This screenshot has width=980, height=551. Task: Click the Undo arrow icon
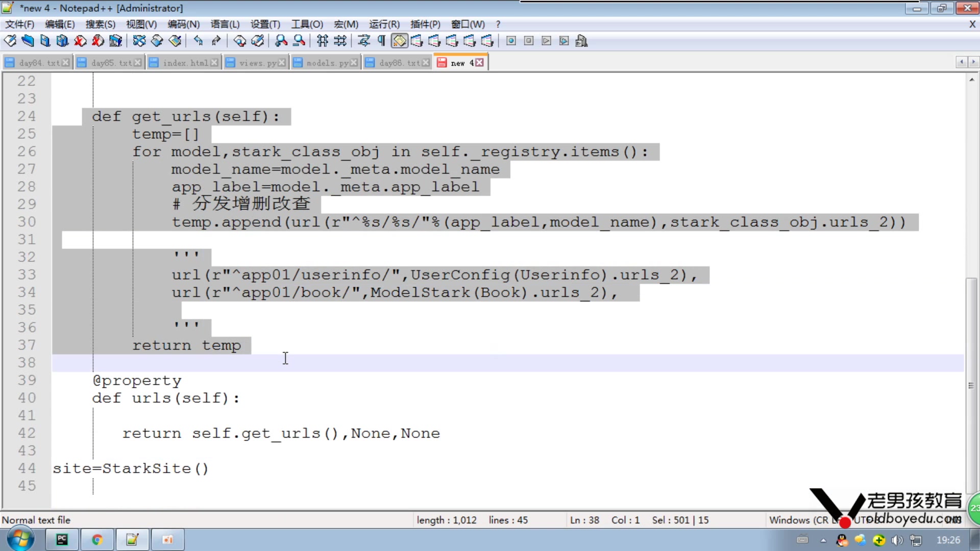click(x=198, y=41)
